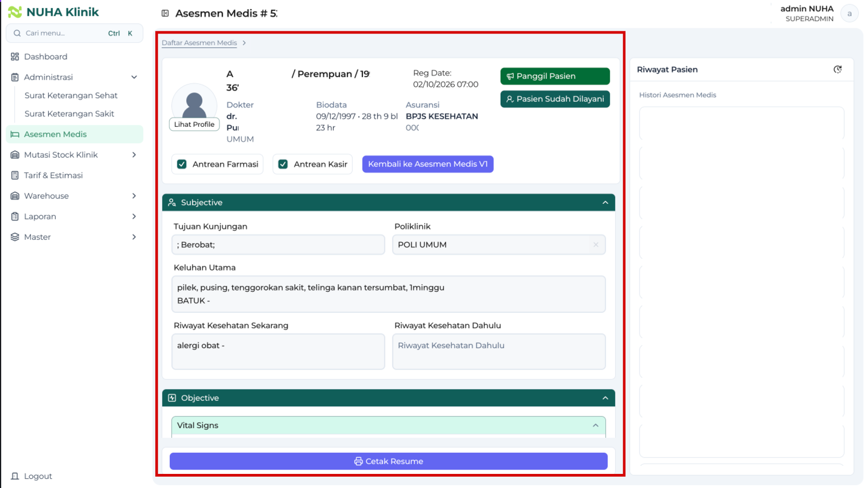Viewport: 868px width, 488px height.
Task: Click the Keluhan Utama text area
Action: 388,294
